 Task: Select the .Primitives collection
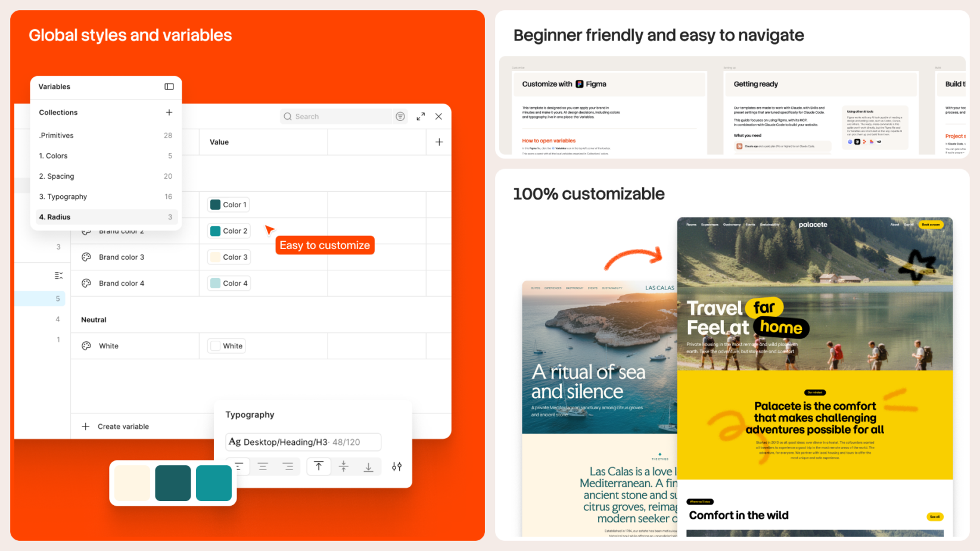point(105,135)
